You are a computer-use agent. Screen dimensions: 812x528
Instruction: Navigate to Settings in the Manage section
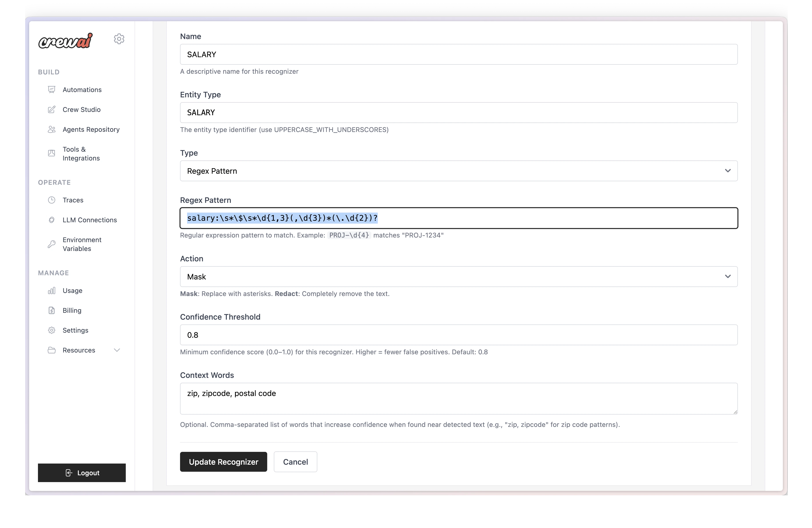(76, 330)
